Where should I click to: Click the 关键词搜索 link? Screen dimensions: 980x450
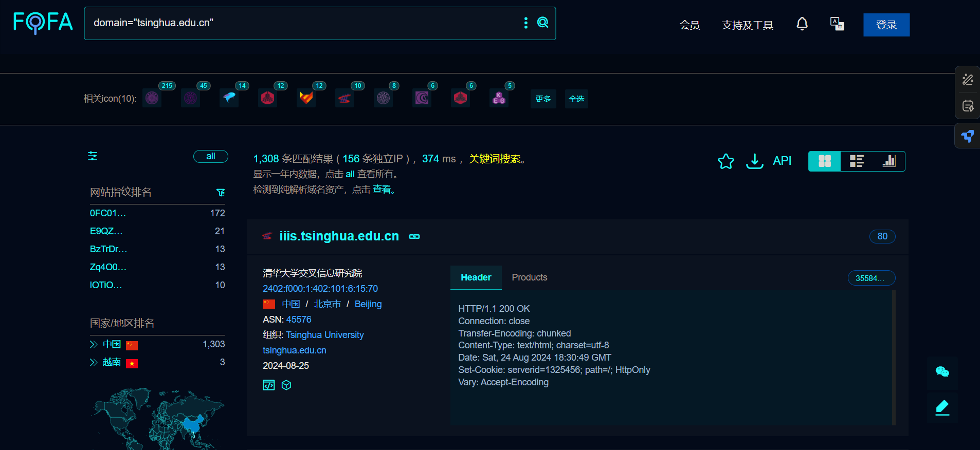tap(495, 159)
